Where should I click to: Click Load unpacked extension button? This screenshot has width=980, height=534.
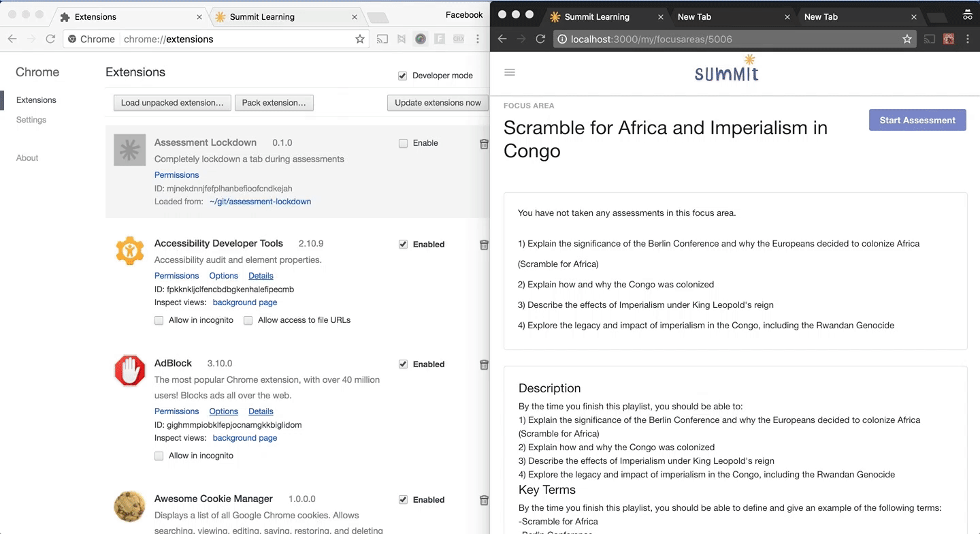tap(172, 103)
